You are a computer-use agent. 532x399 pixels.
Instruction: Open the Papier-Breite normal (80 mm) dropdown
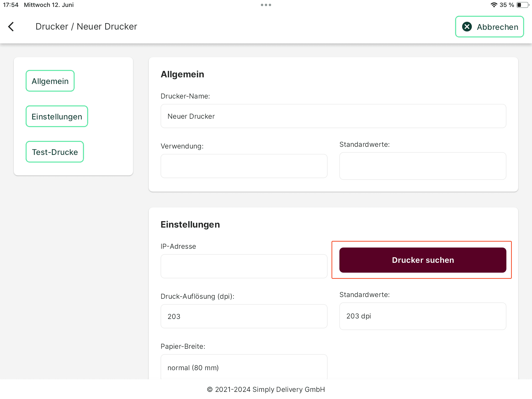pyautogui.click(x=244, y=367)
